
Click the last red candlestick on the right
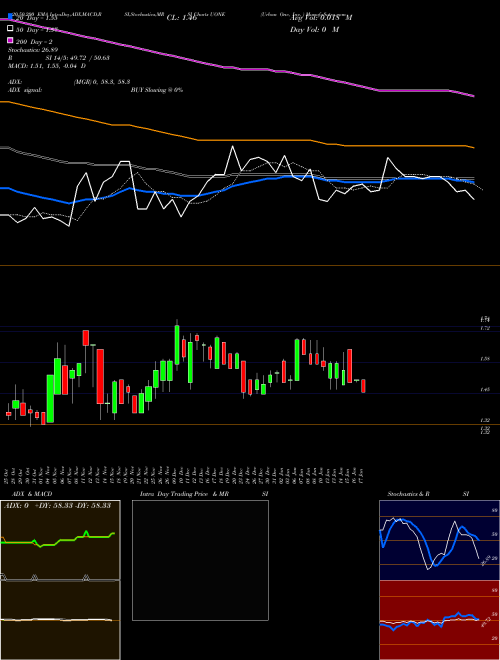click(363, 386)
